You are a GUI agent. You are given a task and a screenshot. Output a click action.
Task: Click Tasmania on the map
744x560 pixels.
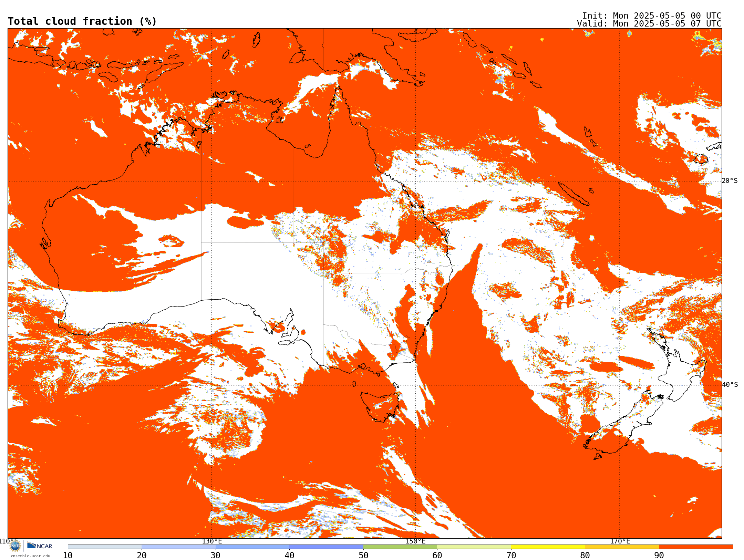pyautogui.click(x=380, y=406)
